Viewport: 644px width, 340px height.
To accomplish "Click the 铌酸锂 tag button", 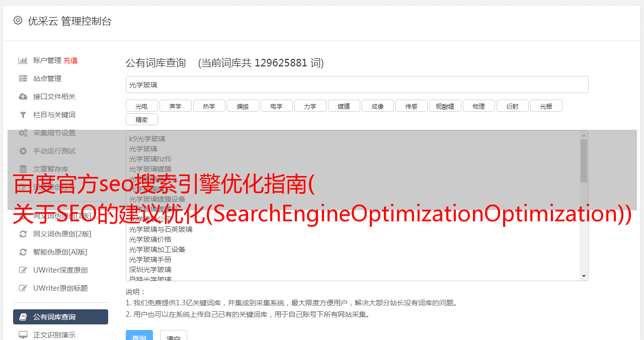I will tap(445, 106).
